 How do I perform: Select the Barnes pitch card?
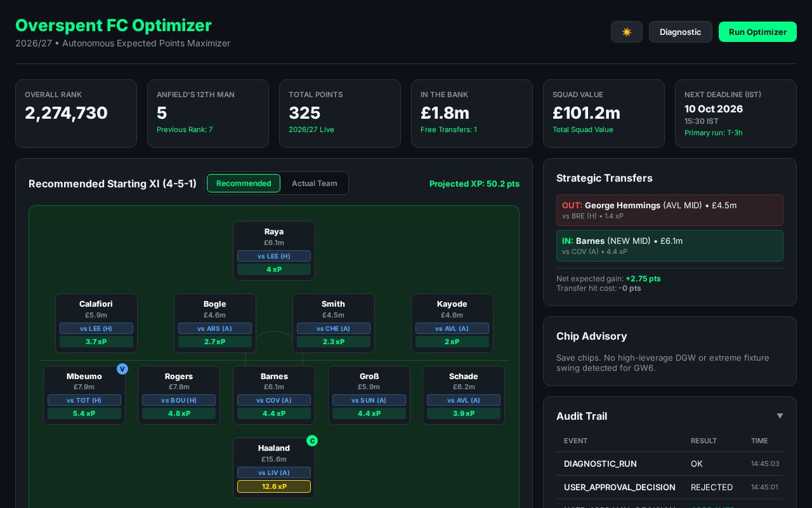(x=274, y=395)
